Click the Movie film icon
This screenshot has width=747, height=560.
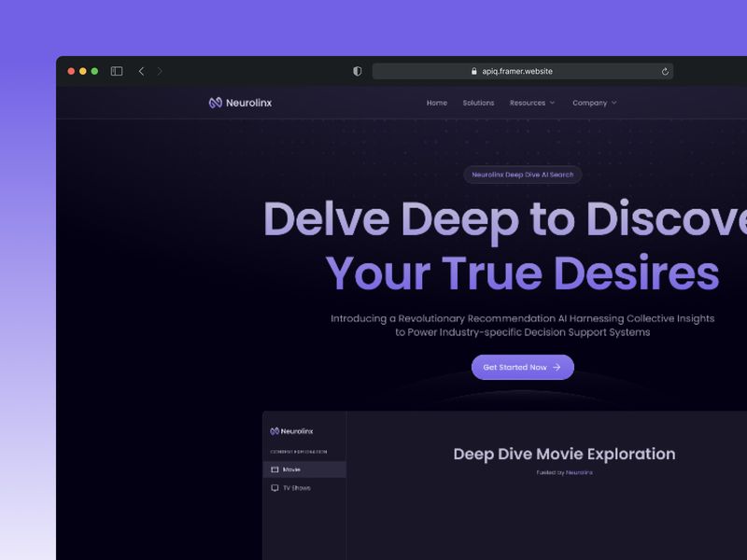[275, 469]
